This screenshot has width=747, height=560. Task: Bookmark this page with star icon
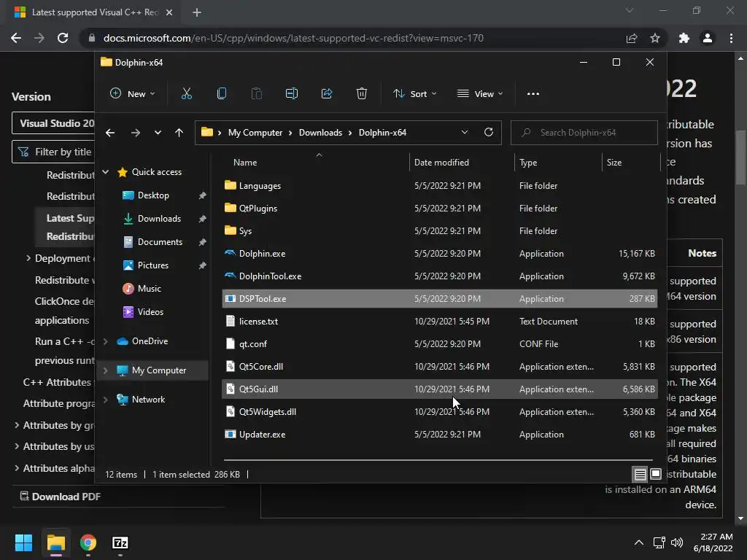tap(655, 38)
